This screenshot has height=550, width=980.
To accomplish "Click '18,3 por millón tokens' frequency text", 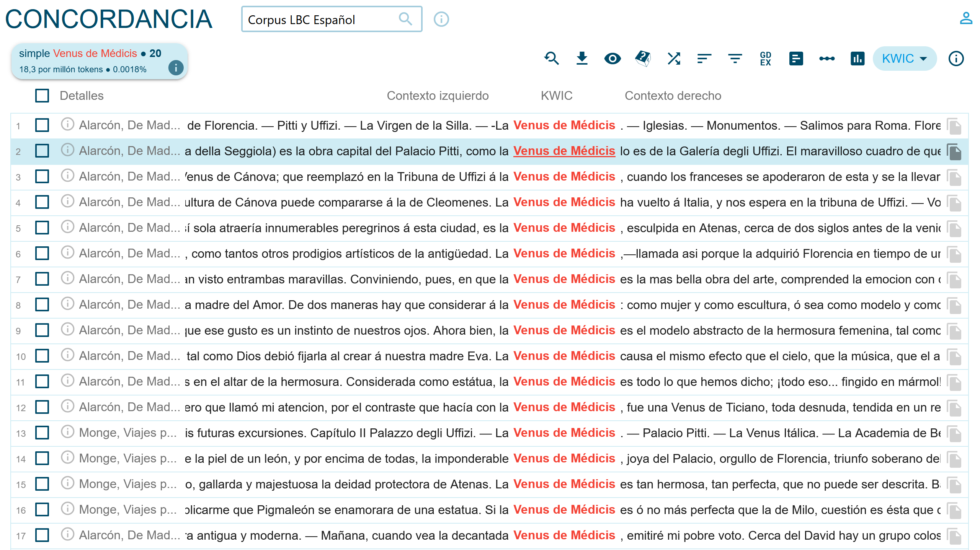I will click(61, 70).
